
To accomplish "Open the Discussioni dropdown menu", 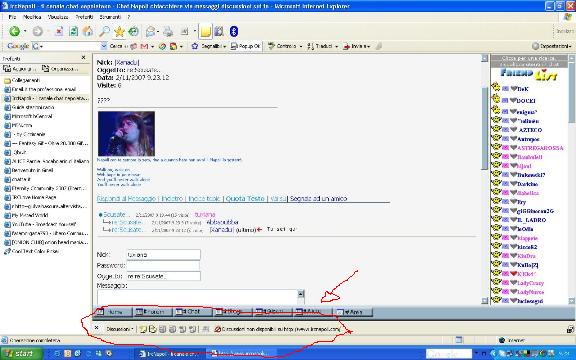I will (120, 329).
